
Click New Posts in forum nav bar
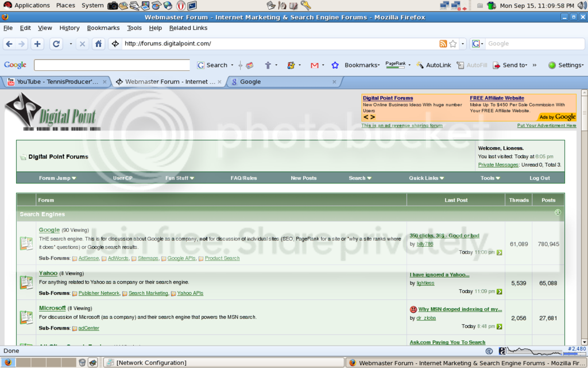pos(303,178)
